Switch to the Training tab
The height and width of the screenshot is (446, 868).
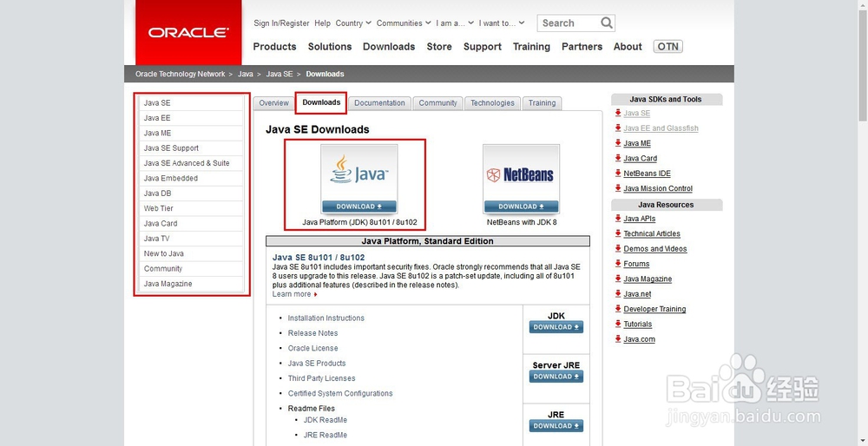tap(542, 103)
